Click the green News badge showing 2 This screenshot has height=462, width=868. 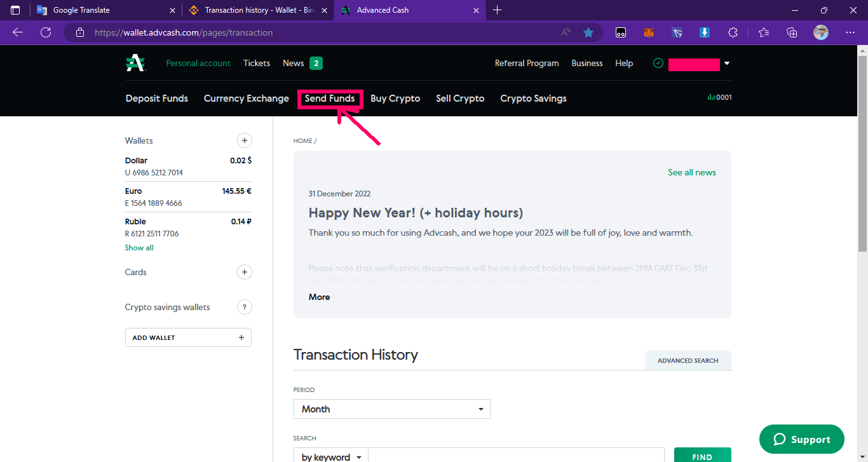click(316, 63)
